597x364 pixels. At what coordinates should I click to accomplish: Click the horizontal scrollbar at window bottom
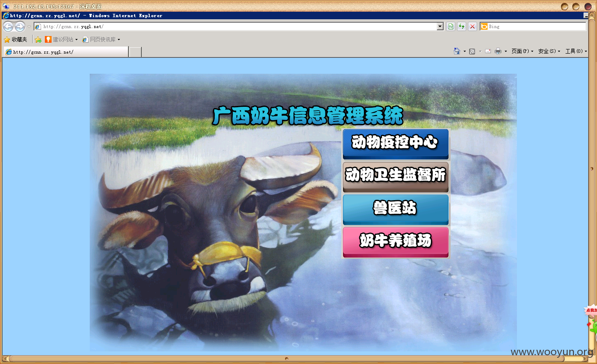[x=287, y=359]
